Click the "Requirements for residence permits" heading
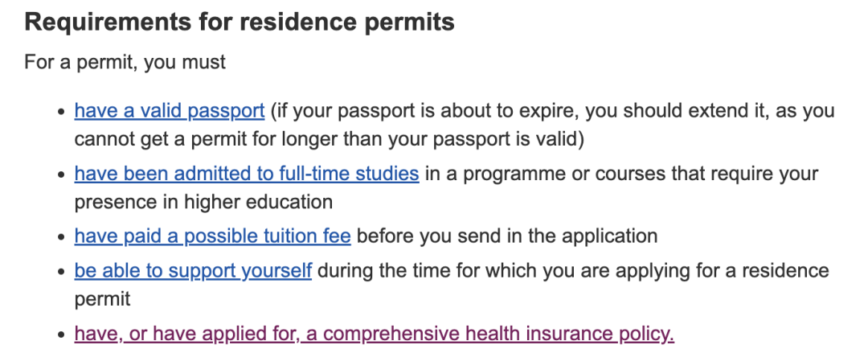 pyautogui.click(x=240, y=23)
